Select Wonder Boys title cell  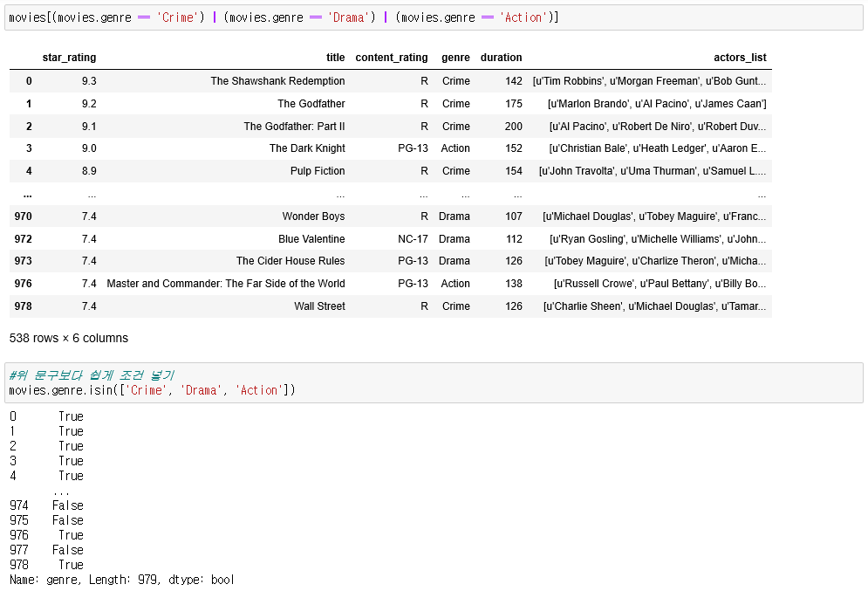coord(313,216)
